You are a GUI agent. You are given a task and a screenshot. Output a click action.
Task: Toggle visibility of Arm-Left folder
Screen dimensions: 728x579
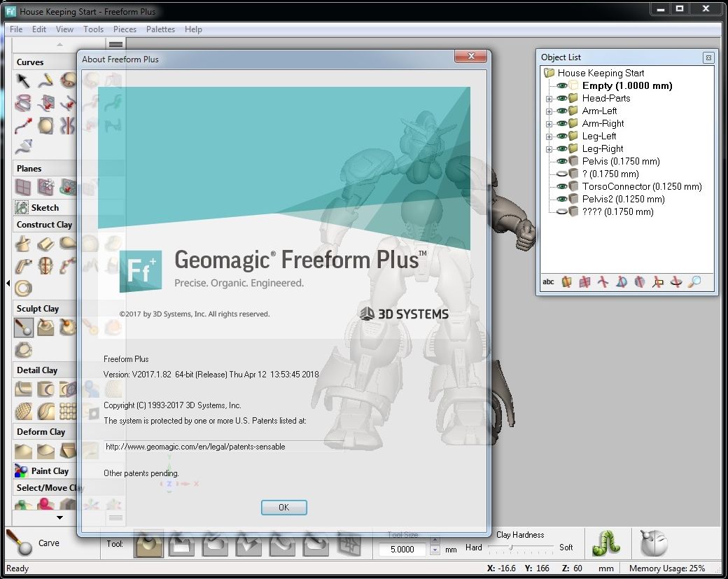click(561, 111)
